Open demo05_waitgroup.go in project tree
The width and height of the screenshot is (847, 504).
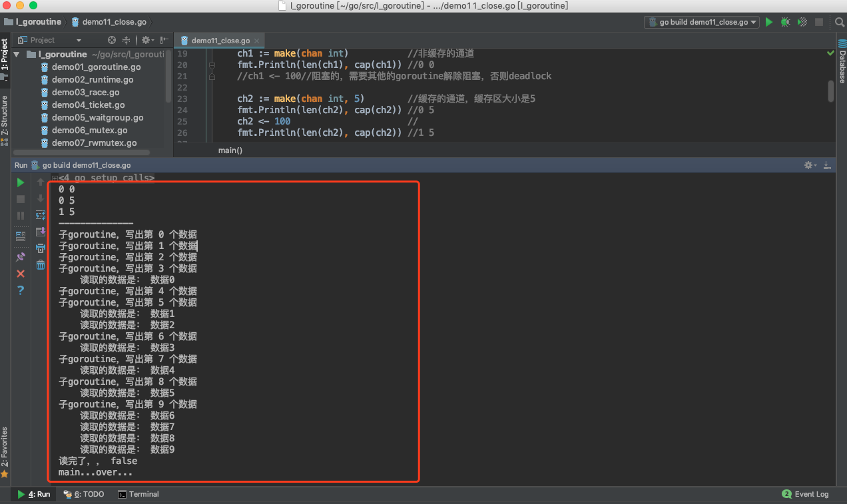97,117
